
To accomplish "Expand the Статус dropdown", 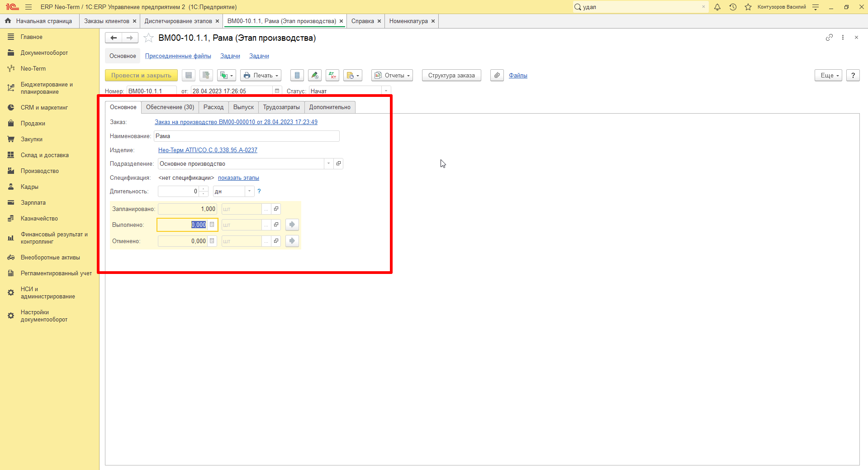I will (386, 91).
